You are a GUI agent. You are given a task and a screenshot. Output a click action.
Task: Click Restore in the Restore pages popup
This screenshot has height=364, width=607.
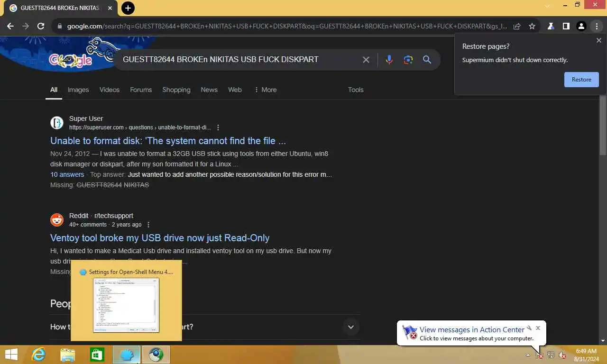(x=581, y=80)
